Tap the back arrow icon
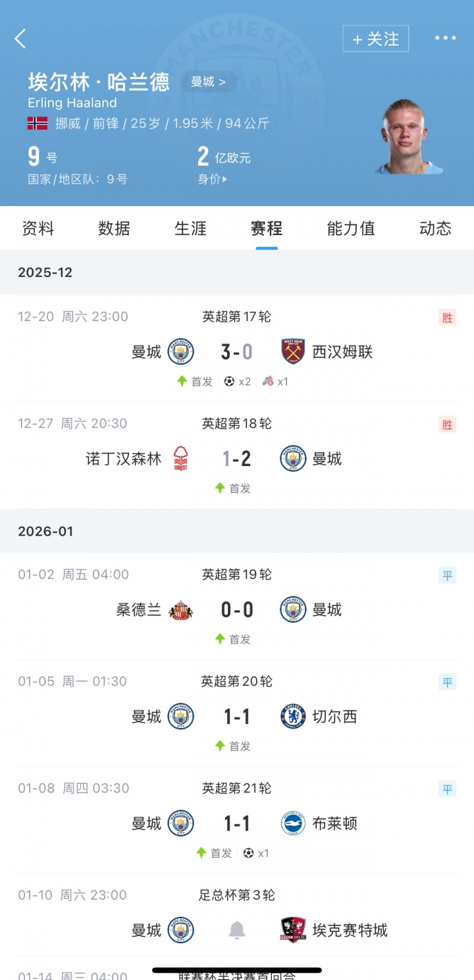 [x=20, y=39]
